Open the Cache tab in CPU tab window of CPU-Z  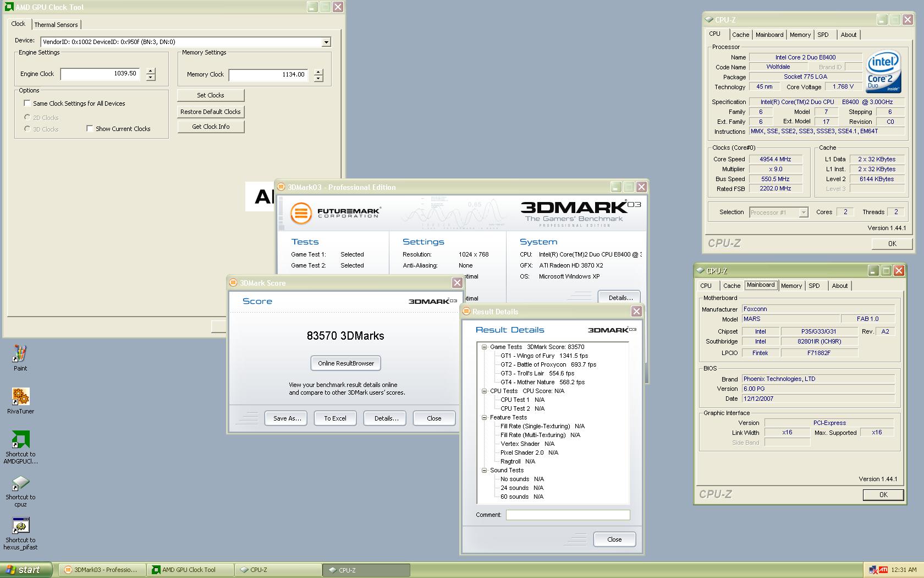pos(740,35)
